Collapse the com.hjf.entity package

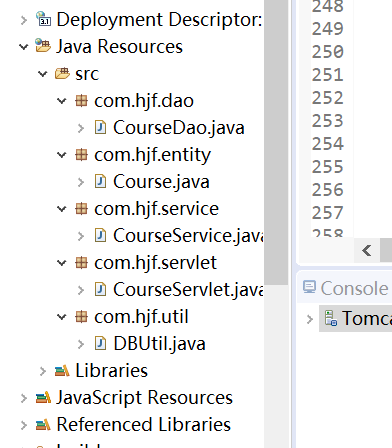pyautogui.click(x=62, y=155)
